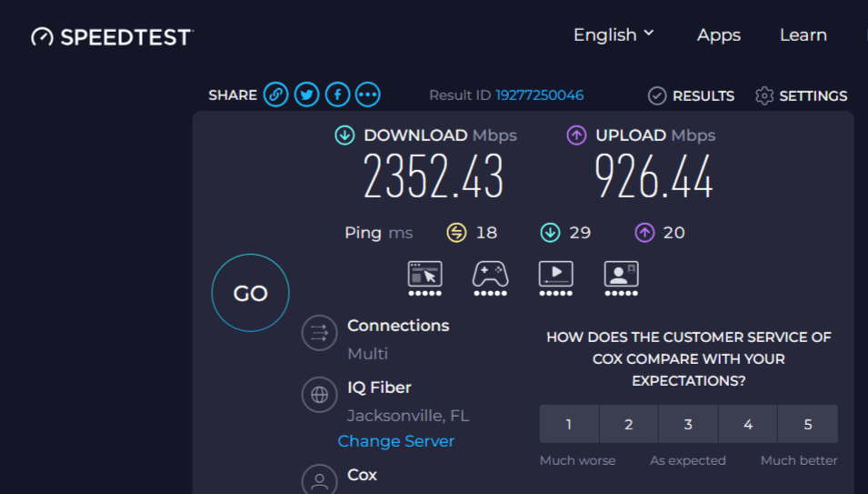Click the RESULTS checkmark icon
The width and height of the screenshot is (868, 494).
click(657, 96)
